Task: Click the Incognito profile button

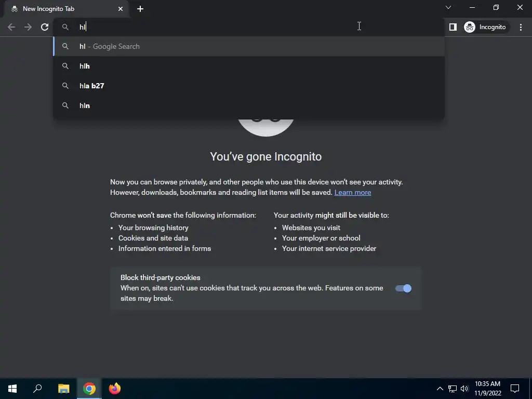Action: point(486,27)
